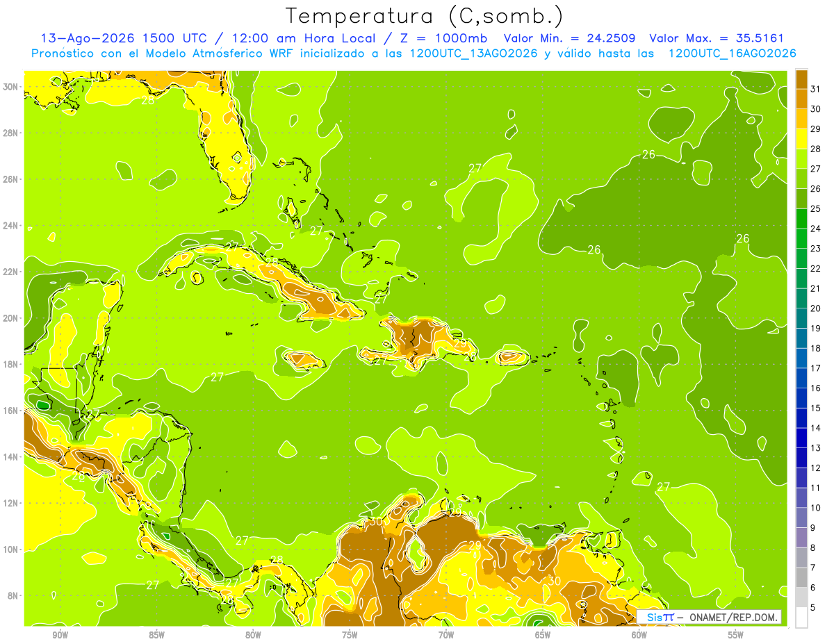The width and height of the screenshot is (834, 644).
Task: Click the 55W longitude axis label
Action: coord(736,636)
